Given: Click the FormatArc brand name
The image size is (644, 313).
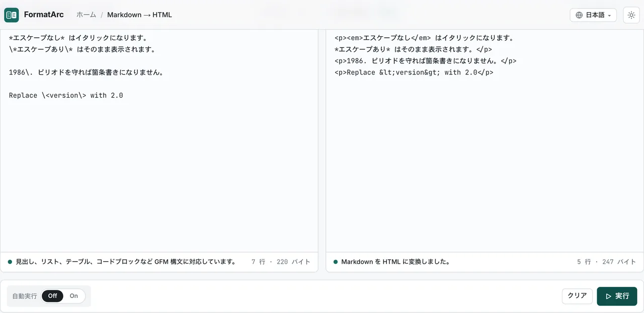Looking at the screenshot, I should point(44,15).
